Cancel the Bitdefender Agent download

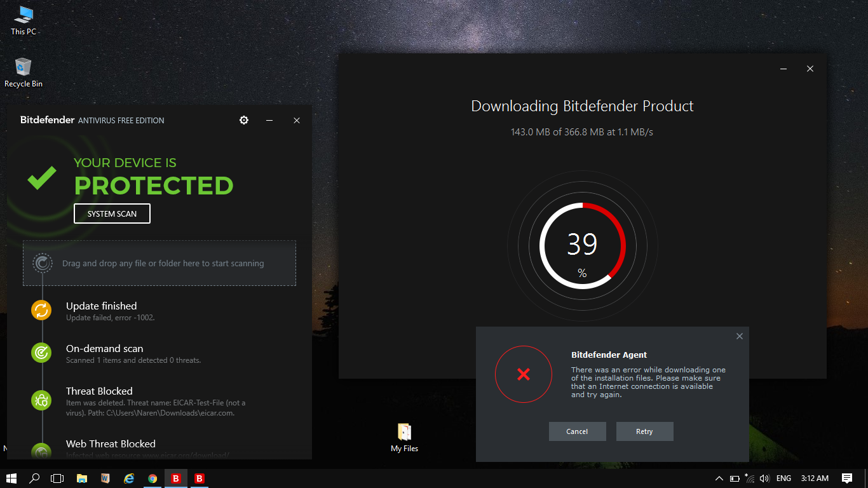(577, 431)
